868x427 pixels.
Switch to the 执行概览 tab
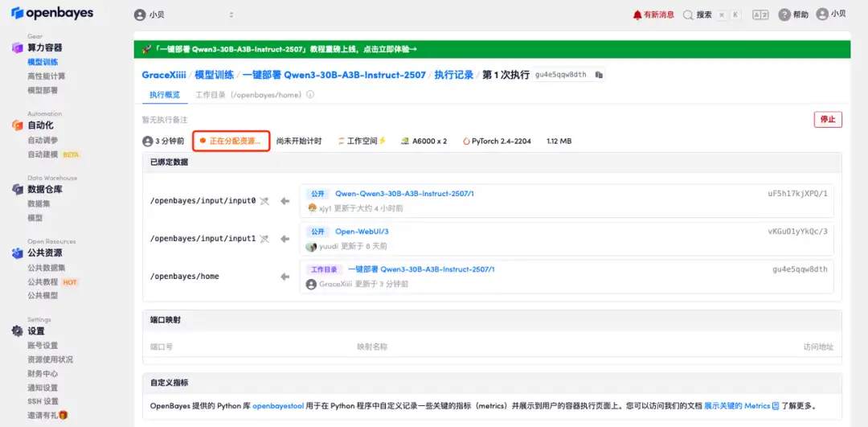tap(165, 95)
